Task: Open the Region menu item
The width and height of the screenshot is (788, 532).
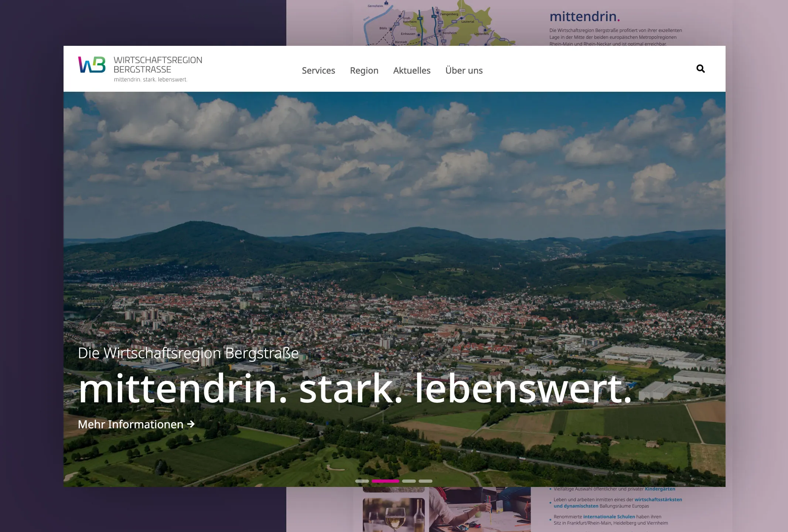Action: pos(364,71)
